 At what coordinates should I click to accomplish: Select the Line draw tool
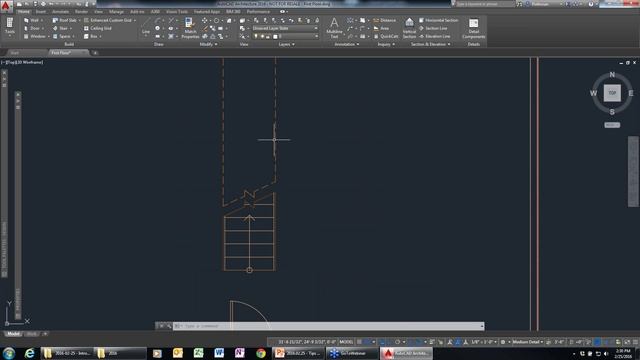(146, 26)
